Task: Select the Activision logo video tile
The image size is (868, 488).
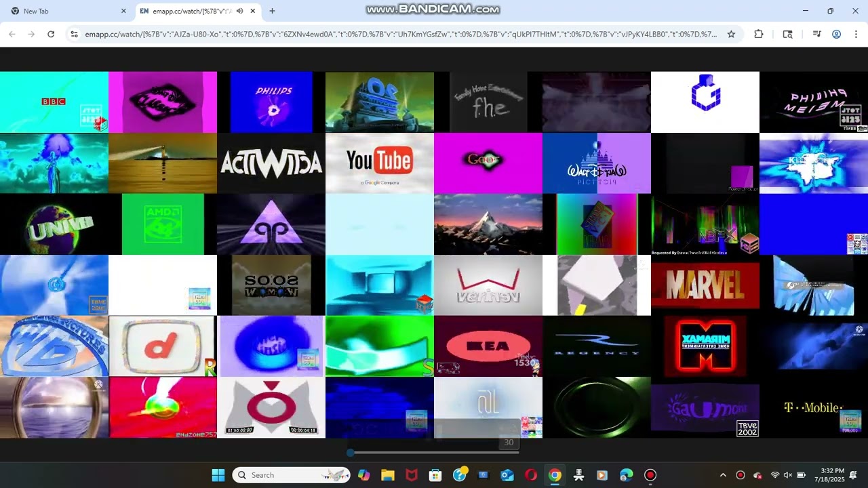Action: click(271, 163)
